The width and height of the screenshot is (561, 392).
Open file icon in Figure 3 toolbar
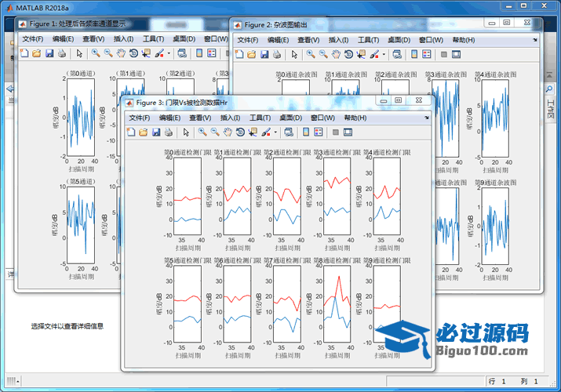pyautogui.click(x=143, y=132)
